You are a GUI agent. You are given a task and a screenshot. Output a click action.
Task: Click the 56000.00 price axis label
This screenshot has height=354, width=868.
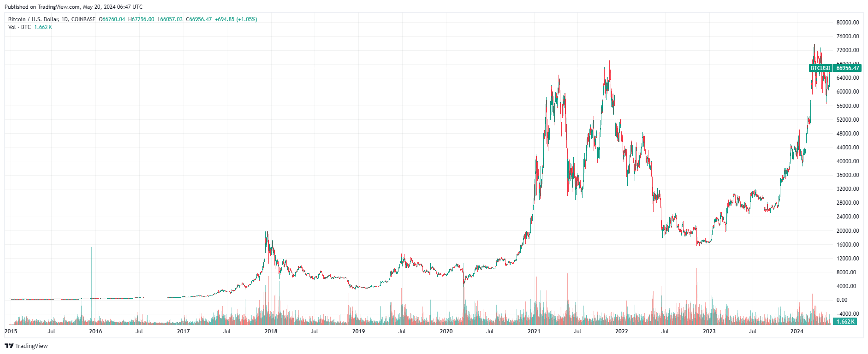coord(848,106)
